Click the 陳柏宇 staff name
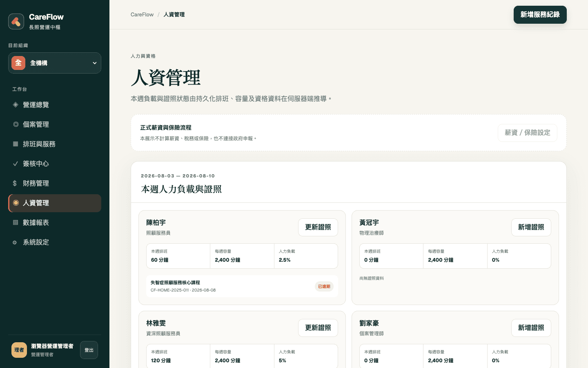Viewport: 588px width, 368px height. point(156,222)
